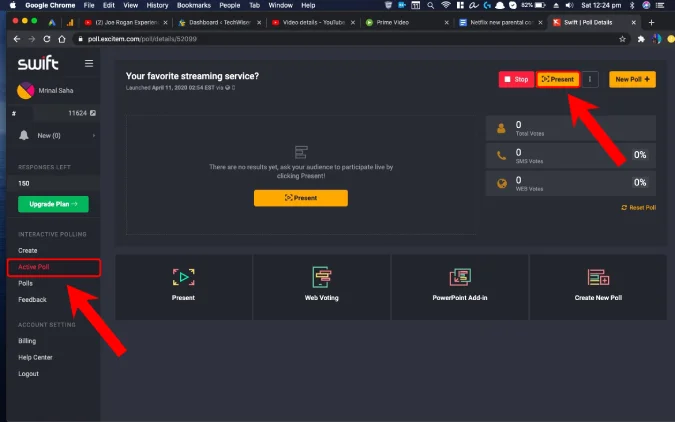Close the Prime Video tab
The height and width of the screenshot is (422, 675).
click(446, 22)
